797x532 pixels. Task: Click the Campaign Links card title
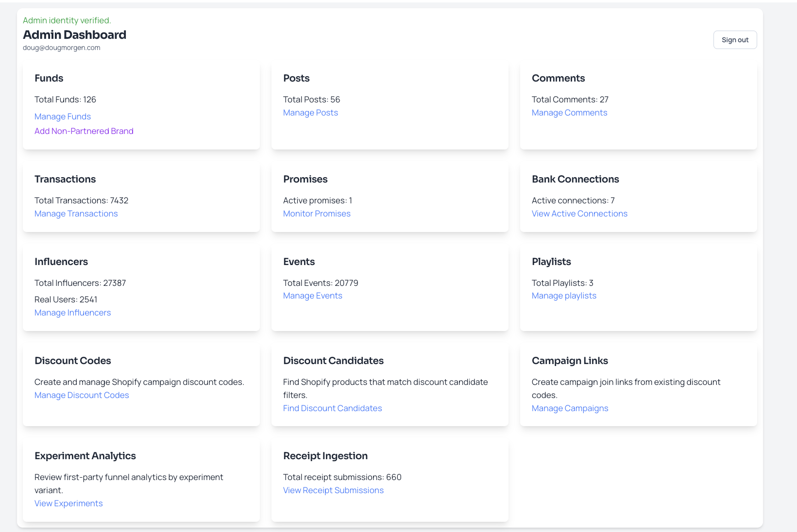[570, 361]
